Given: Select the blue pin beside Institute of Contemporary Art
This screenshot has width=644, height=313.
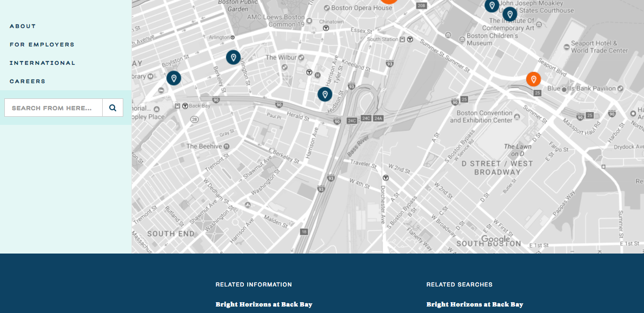Looking at the screenshot, I should coord(510,15).
